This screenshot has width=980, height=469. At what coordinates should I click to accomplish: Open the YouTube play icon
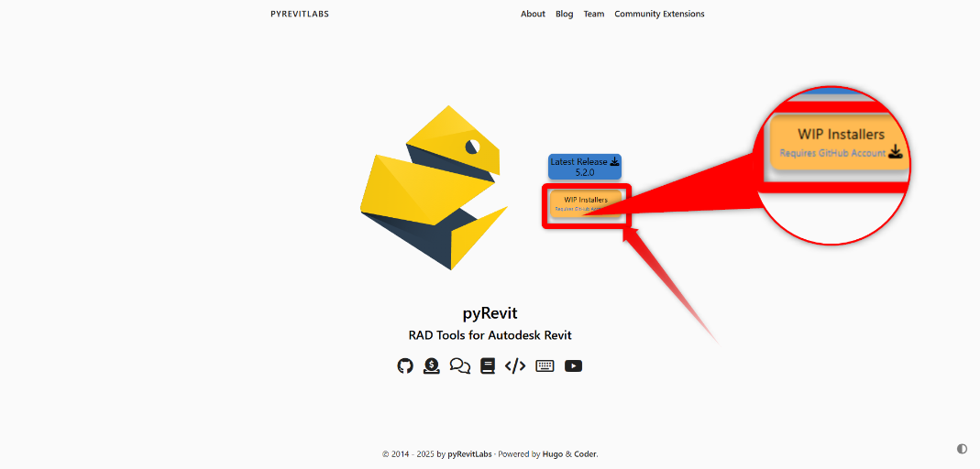(573, 366)
